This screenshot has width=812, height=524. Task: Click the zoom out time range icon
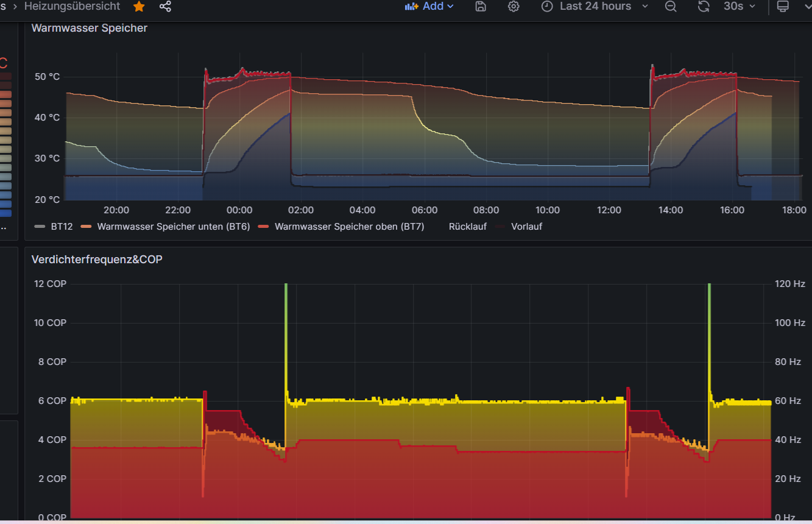tap(671, 7)
